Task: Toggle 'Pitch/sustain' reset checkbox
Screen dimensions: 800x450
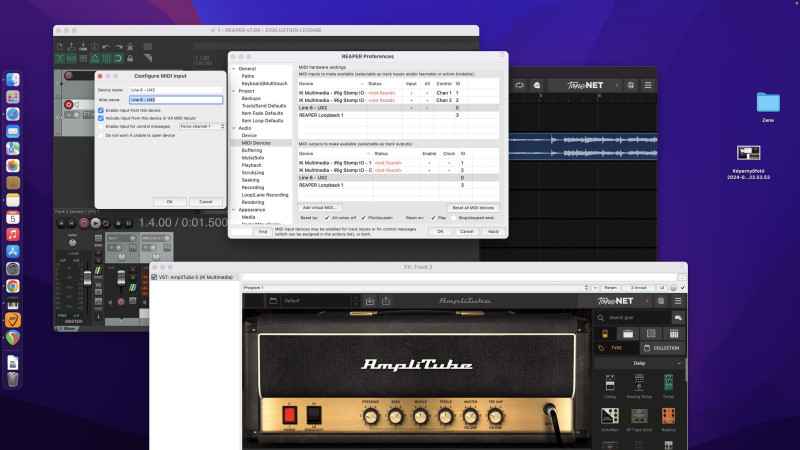Action: click(363, 218)
